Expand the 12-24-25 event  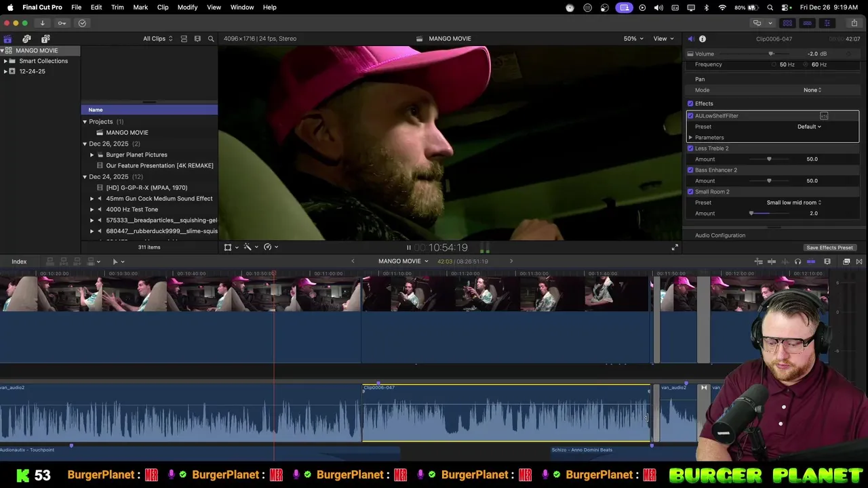coord(5,71)
